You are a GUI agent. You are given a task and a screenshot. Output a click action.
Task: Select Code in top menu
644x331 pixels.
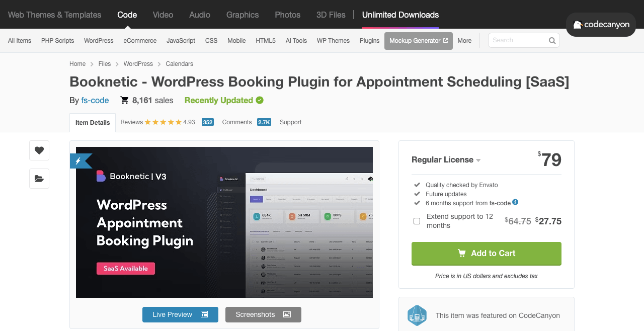[x=127, y=15]
